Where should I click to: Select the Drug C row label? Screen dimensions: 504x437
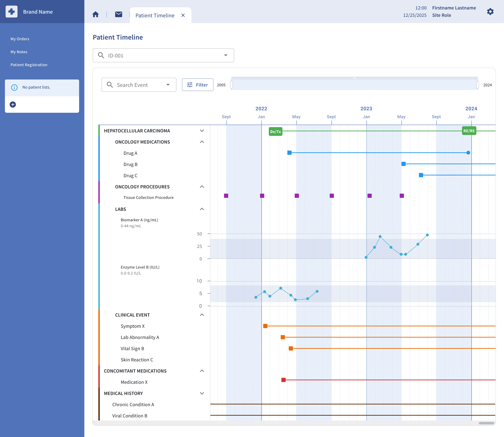[130, 176]
